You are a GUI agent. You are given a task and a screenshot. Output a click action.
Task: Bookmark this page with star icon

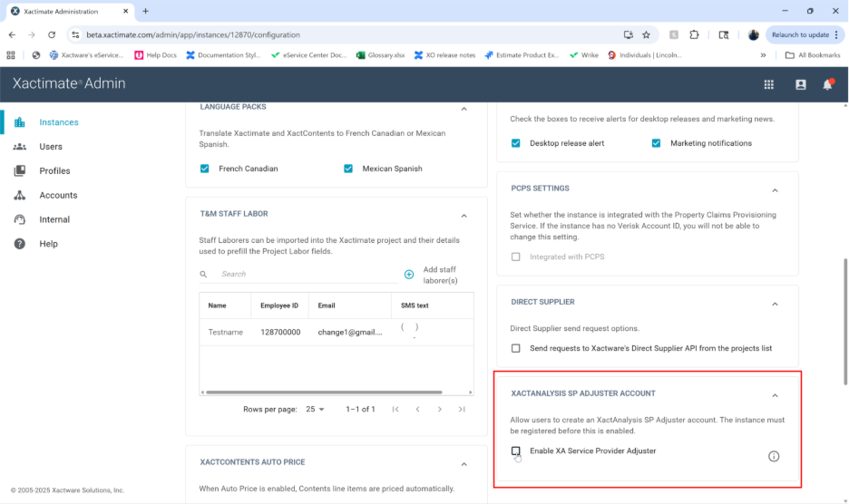point(646,34)
